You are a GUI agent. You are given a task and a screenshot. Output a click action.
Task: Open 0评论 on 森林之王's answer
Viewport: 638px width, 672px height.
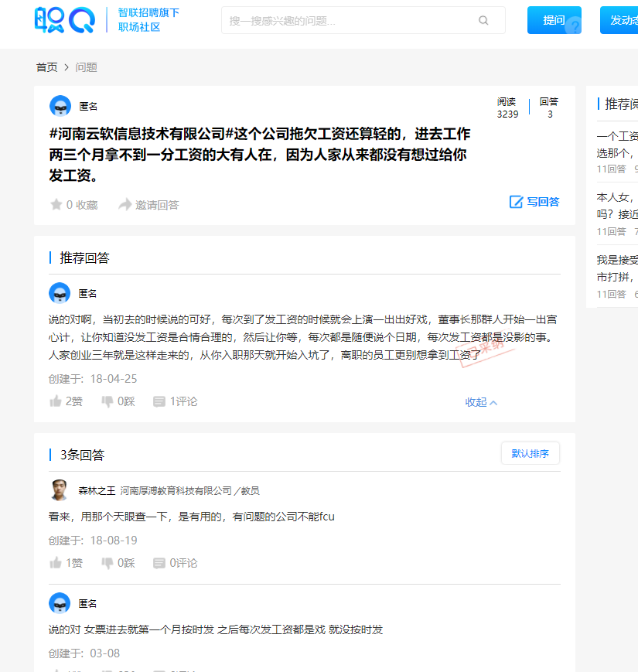click(x=176, y=563)
